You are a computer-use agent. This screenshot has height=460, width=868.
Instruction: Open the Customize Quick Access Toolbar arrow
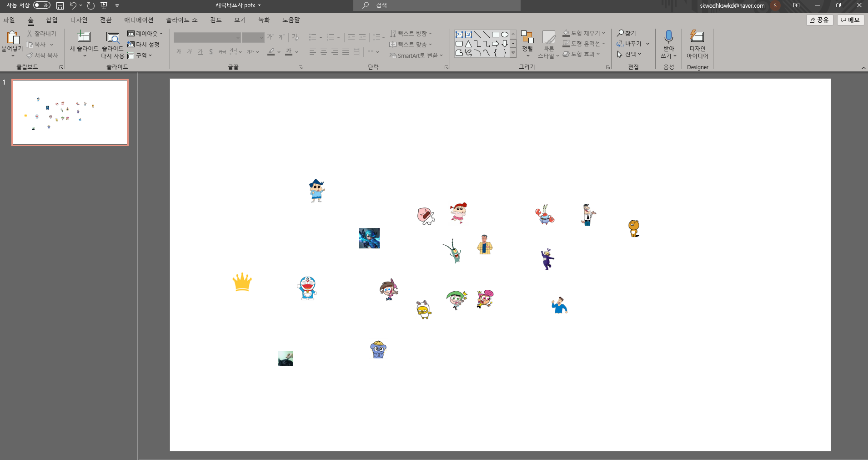tap(117, 5)
